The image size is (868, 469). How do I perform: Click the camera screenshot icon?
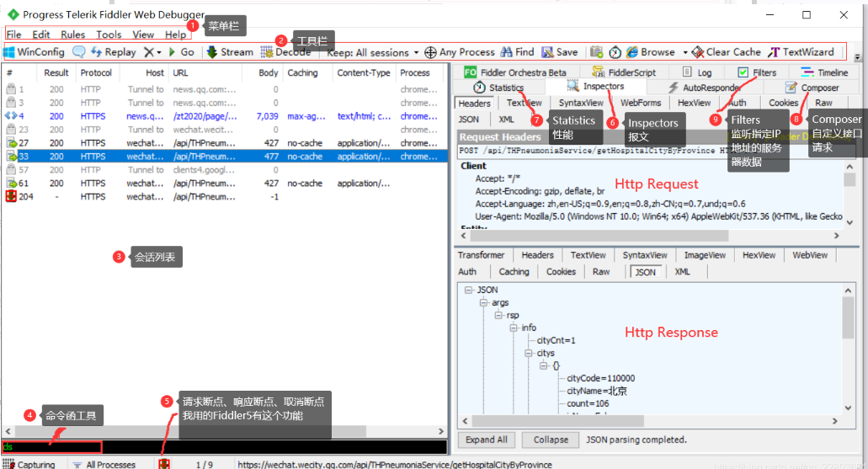point(596,52)
